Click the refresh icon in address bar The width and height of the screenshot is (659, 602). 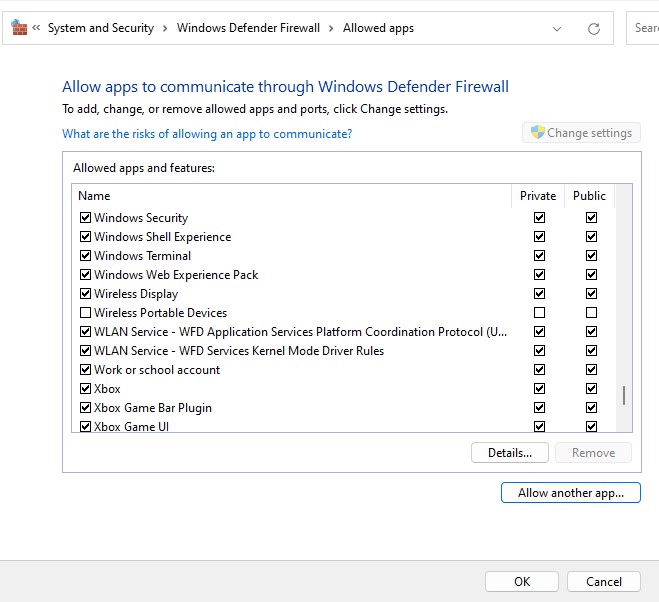click(593, 29)
